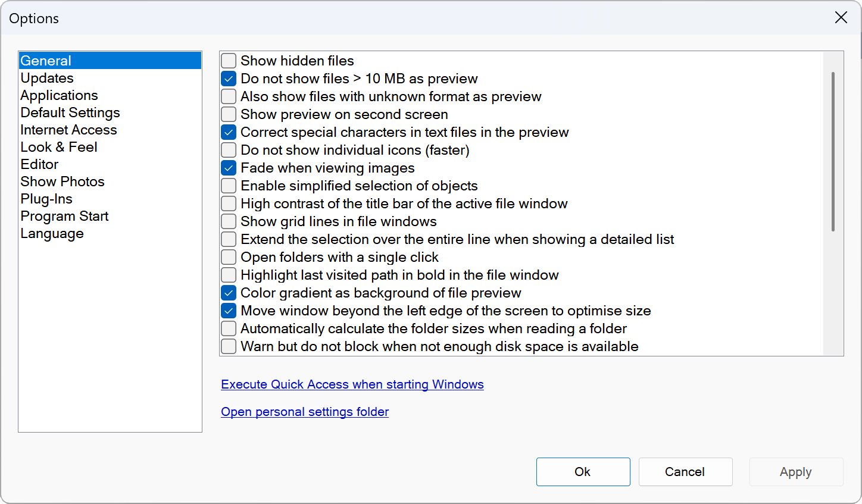The height and width of the screenshot is (504, 862).
Task: Enable Automatically calculate the folder sizes
Action: coord(229,328)
